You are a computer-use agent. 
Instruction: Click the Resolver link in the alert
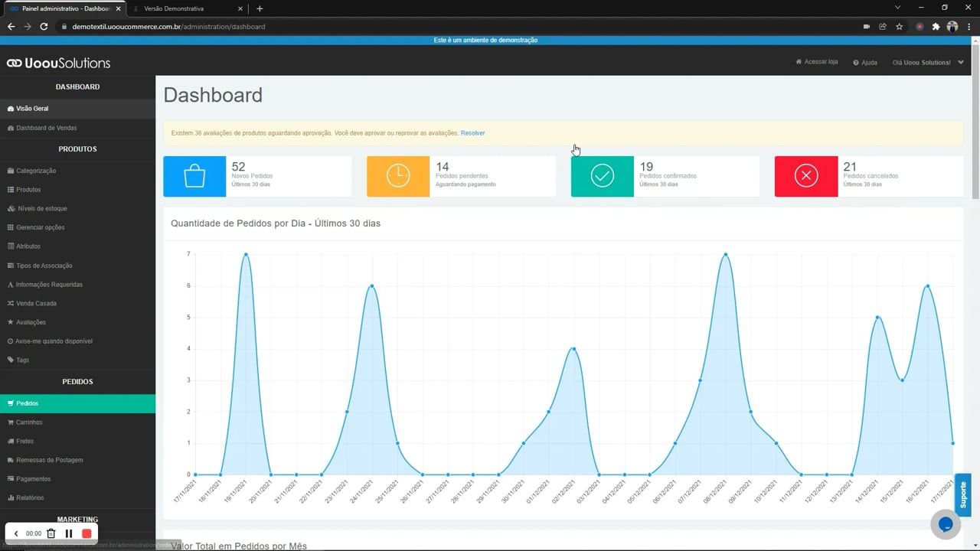click(x=472, y=133)
